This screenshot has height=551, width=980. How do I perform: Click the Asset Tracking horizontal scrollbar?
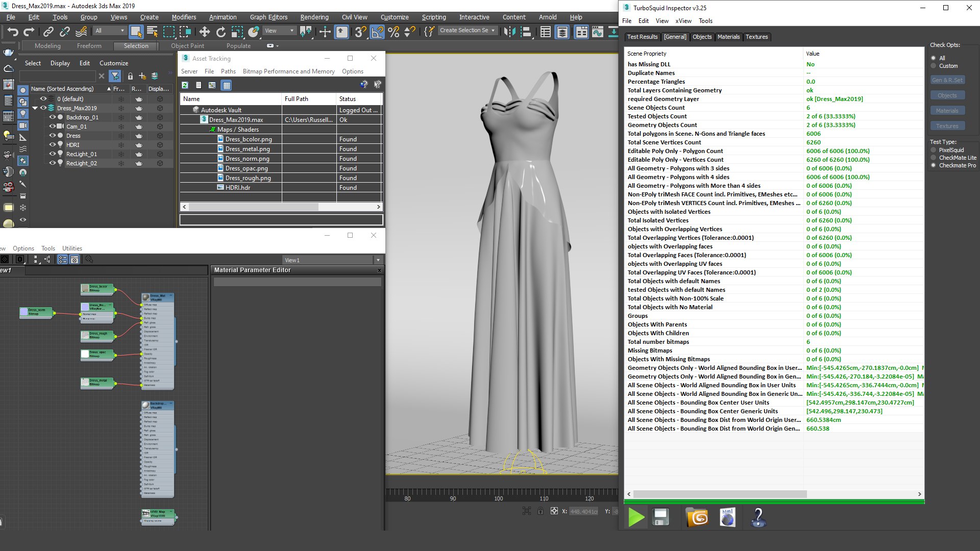(x=254, y=207)
